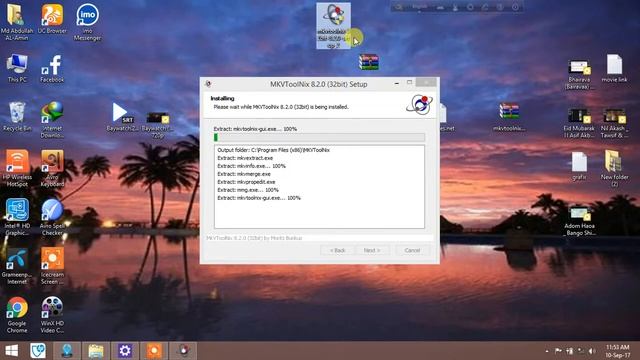Open the imo Messenger desktop icon
Image resolution: width=640 pixels, height=360 pixels.
87,22
